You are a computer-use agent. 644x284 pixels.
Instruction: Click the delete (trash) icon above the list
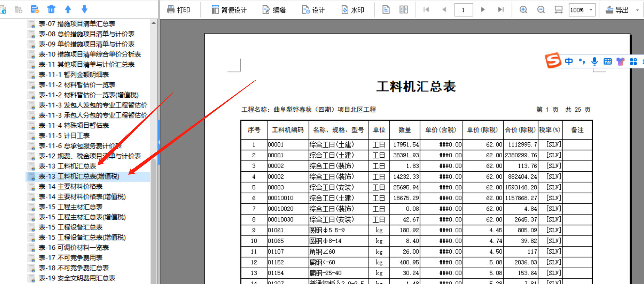coord(51,9)
